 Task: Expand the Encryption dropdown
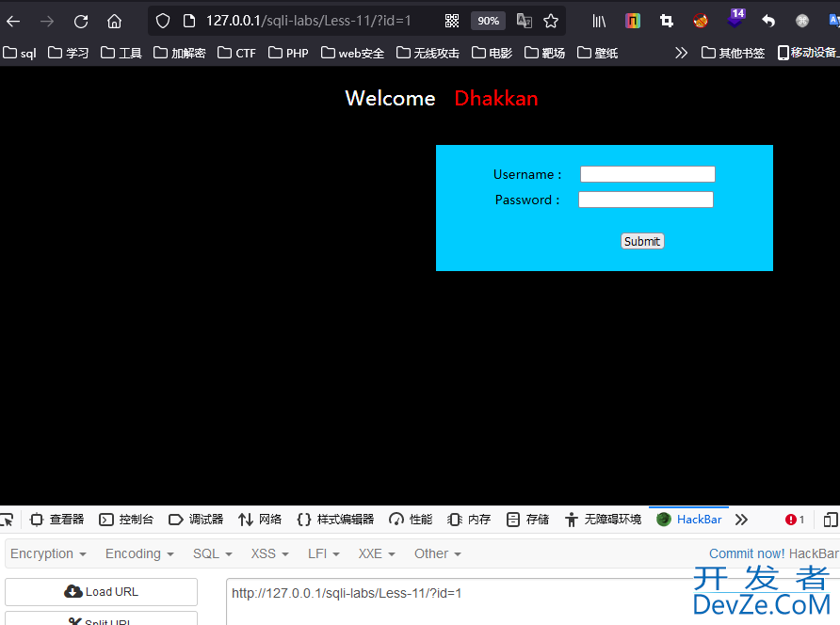click(48, 553)
